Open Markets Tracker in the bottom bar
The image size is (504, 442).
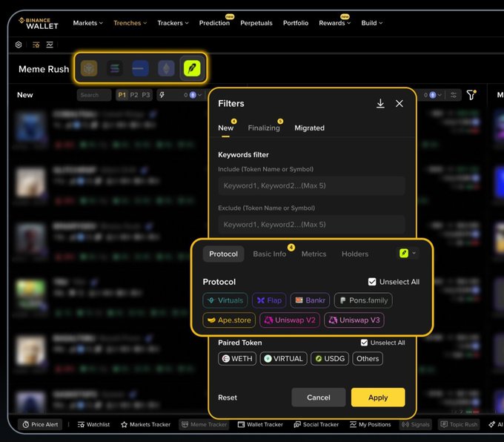[x=145, y=425]
